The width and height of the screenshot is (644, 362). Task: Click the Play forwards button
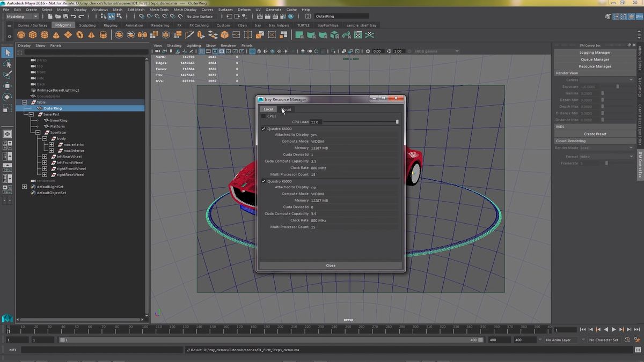[x=613, y=330]
